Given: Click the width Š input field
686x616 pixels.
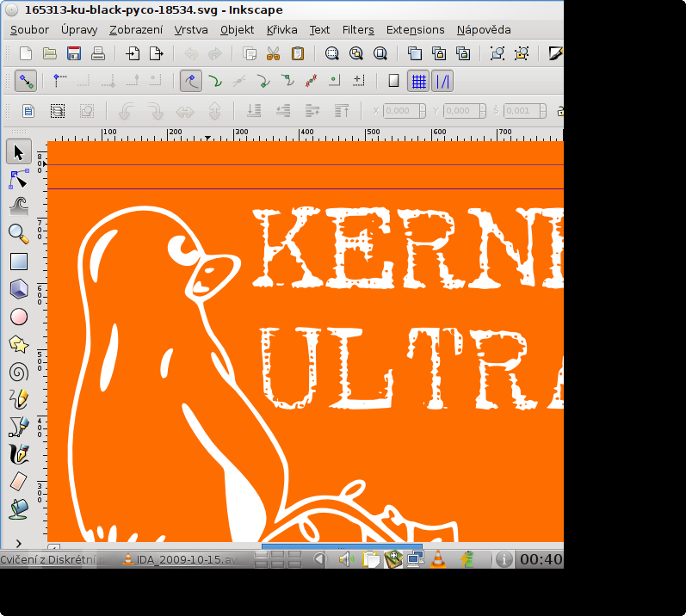Looking at the screenshot, I should [x=522, y=111].
